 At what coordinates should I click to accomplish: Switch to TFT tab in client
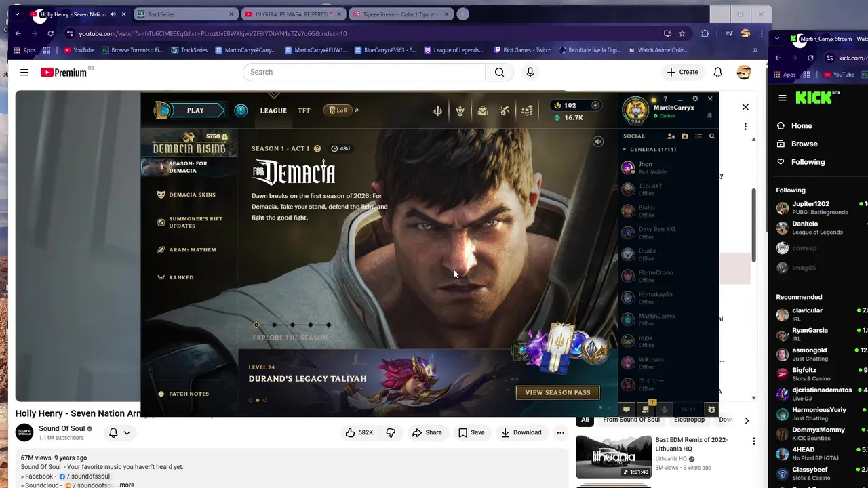pos(304,110)
